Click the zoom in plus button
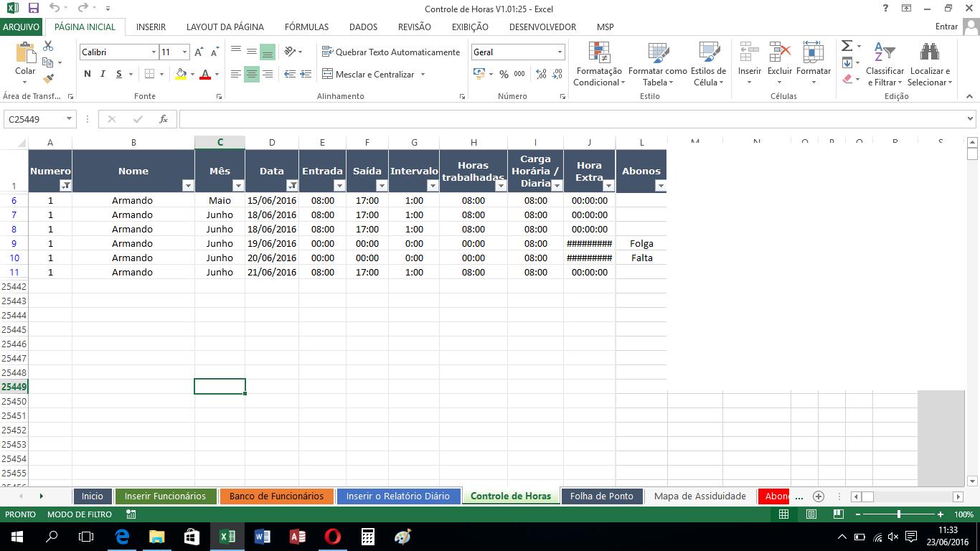Image resolution: width=980 pixels, height=551 pixels. pos(941,514)
